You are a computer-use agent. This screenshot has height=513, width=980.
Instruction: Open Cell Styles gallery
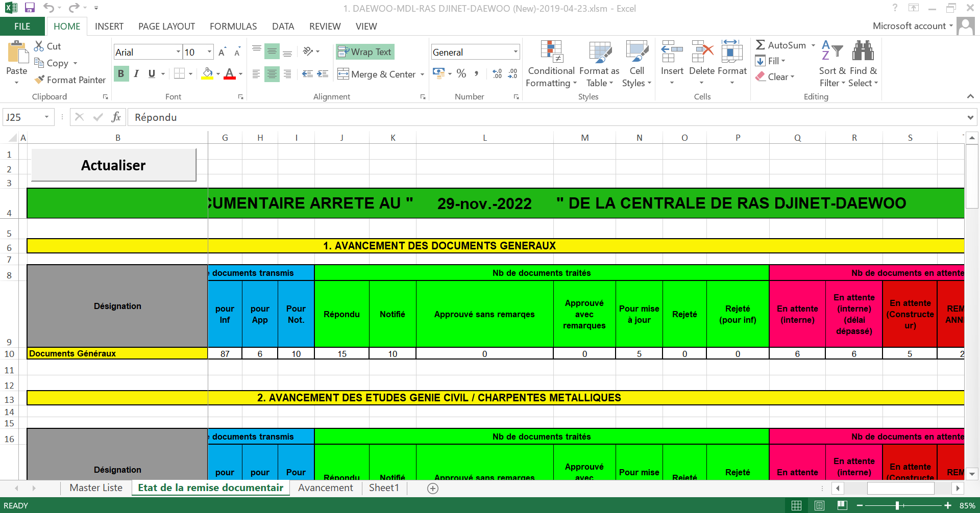pyautogui.click(x=636, y=64)
